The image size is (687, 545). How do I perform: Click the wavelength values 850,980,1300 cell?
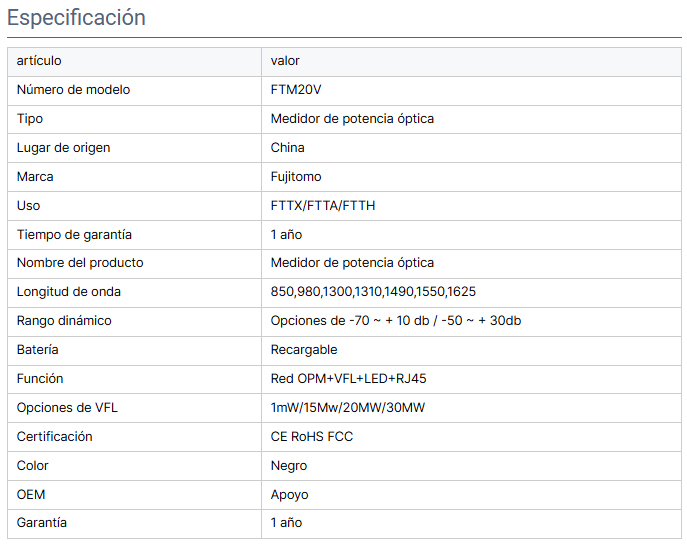pyautogui.click(x=373, y=292)
